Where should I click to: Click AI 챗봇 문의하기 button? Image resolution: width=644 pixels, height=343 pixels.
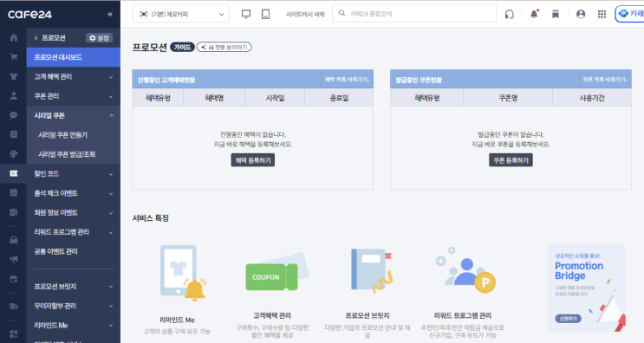pyautogui.click(x=224, y=47)
